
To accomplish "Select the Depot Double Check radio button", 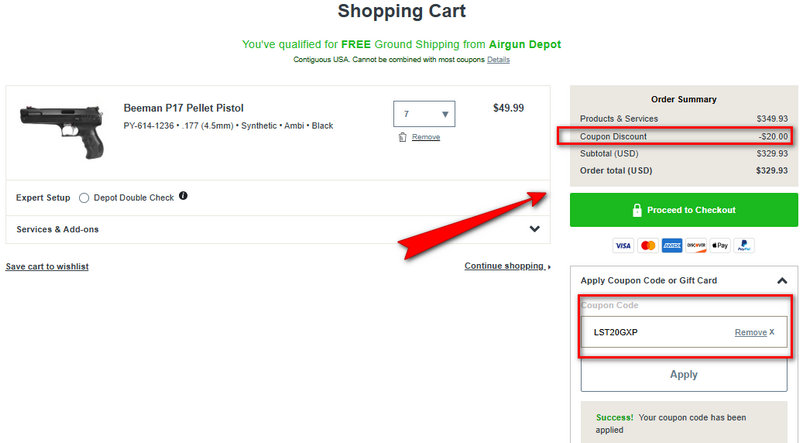I will (x=84, y=198).
